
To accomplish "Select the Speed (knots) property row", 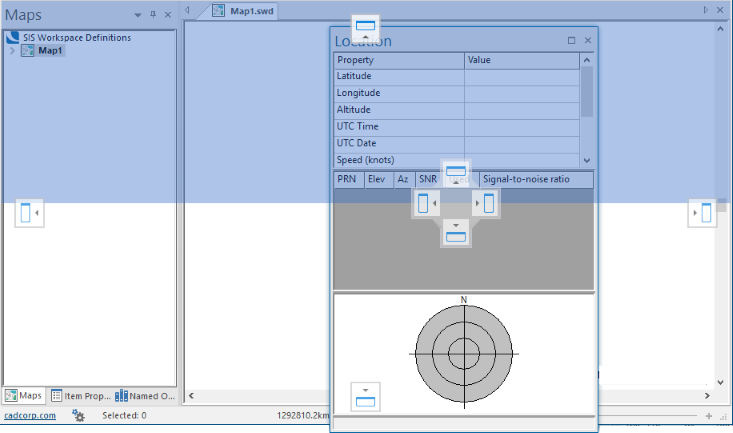I will tap(456, 160).
